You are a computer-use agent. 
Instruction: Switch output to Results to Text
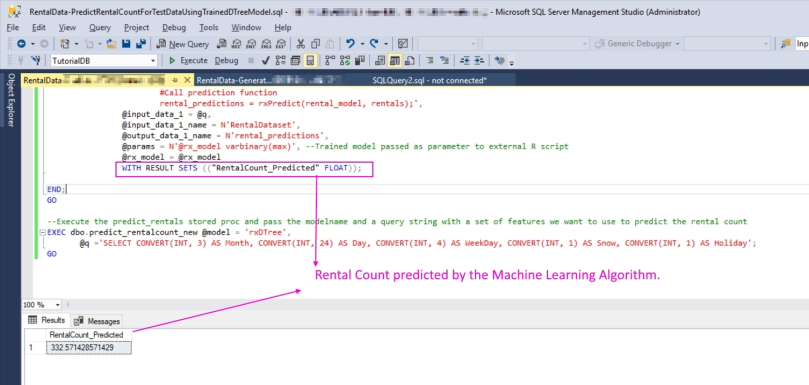pyautogui.click(x=380, y=60)
